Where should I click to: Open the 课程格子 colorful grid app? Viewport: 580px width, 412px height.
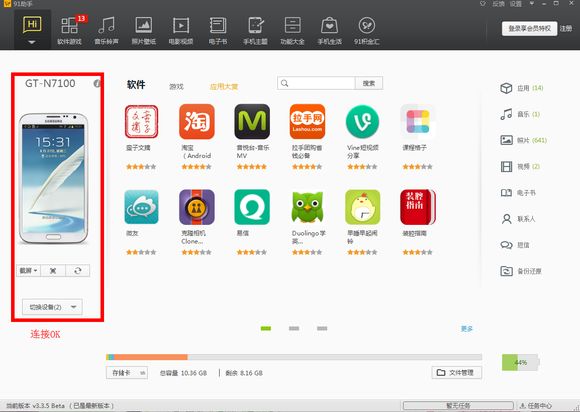(418, 122)
